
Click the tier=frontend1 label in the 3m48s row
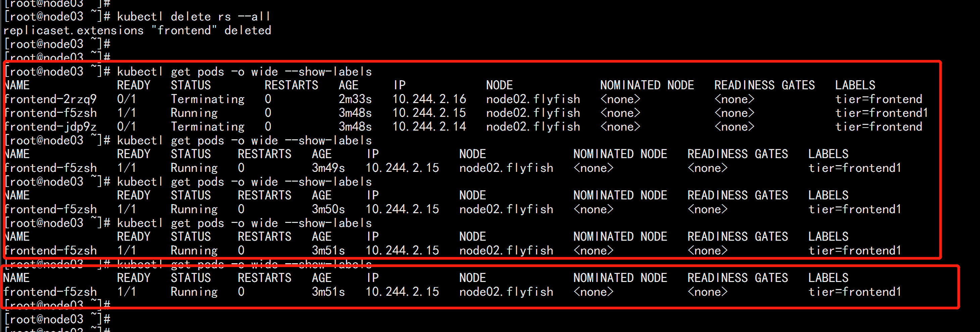pyautogui.click(x=881, y=113)
